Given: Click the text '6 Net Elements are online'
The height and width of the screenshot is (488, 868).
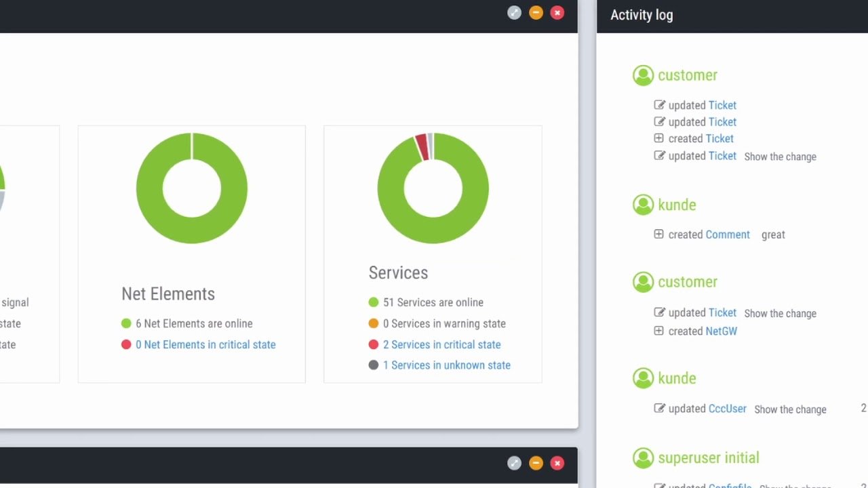Looking at the screenshot, I should tap(194, 323).
